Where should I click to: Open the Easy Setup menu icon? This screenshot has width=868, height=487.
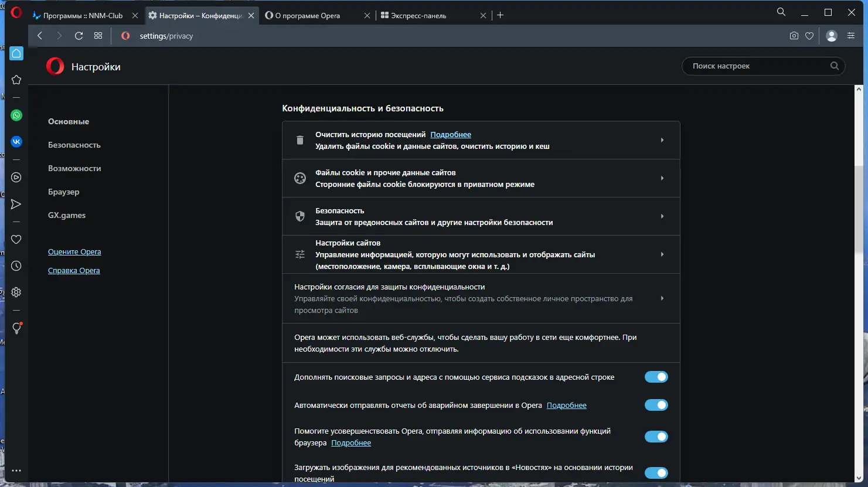point(851,36)
